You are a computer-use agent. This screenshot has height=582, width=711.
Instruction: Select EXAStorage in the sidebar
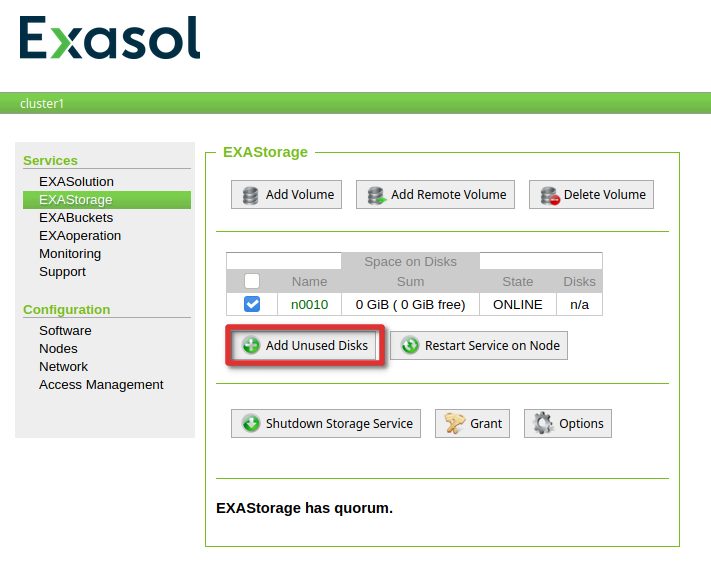pos(107,199)
